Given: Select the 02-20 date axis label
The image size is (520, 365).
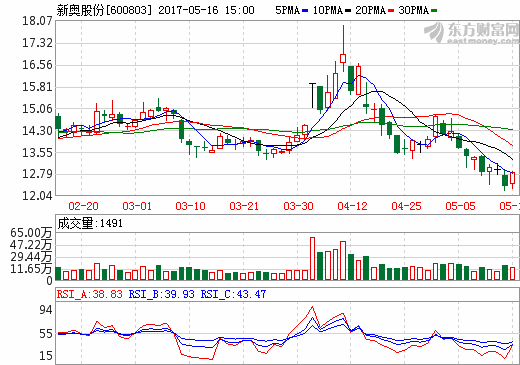Looking at the screenshot, I should click(83, 206).
